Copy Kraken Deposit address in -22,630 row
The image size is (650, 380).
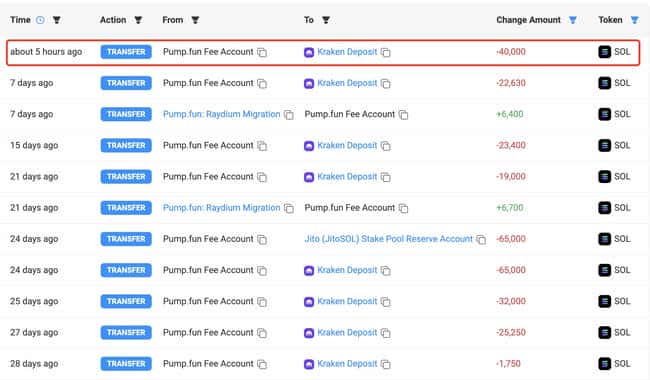coord(386,83)
